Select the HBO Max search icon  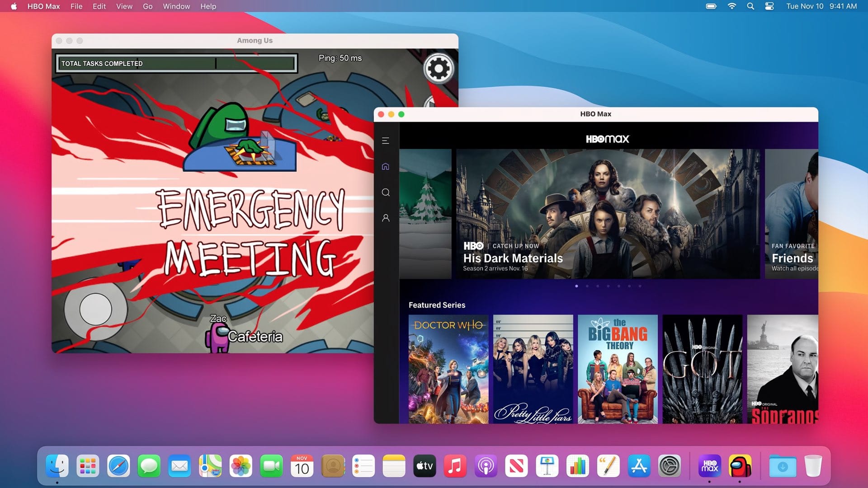pyautogui.click(x=386, y=192)
